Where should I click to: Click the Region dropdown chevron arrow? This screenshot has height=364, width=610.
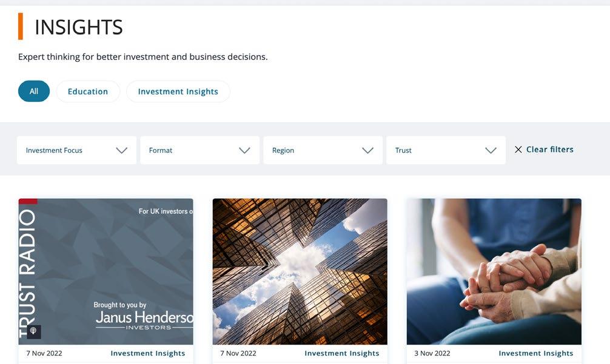(367, 150)
